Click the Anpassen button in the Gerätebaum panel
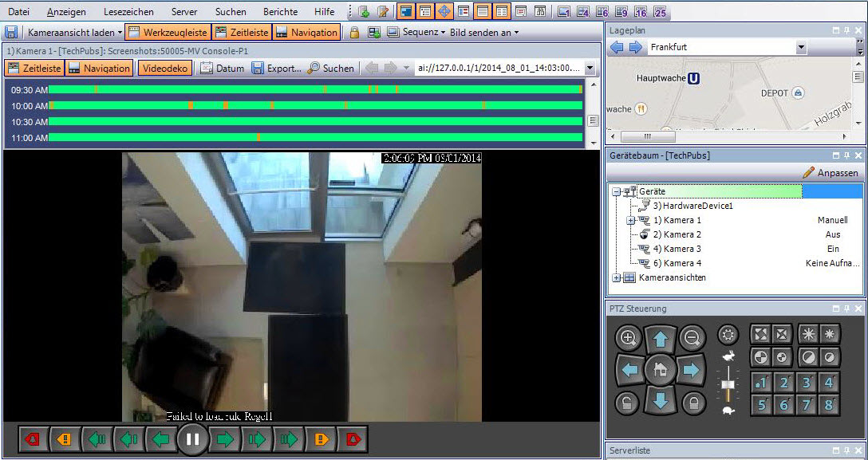Screen dimensions: 868x460 click(834, 172)
